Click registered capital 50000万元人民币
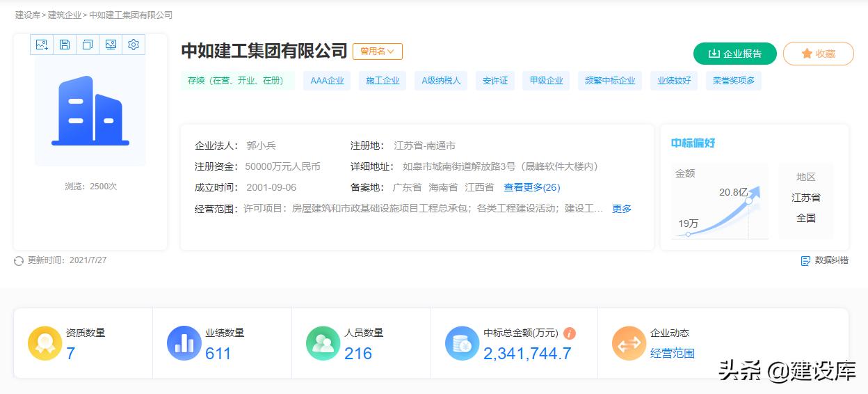 click(283, 167)
